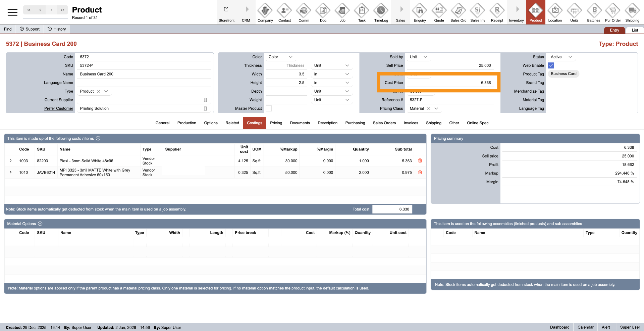Open the hamburger main menu
The image size is (644, 331).
(x=12, y=12)
